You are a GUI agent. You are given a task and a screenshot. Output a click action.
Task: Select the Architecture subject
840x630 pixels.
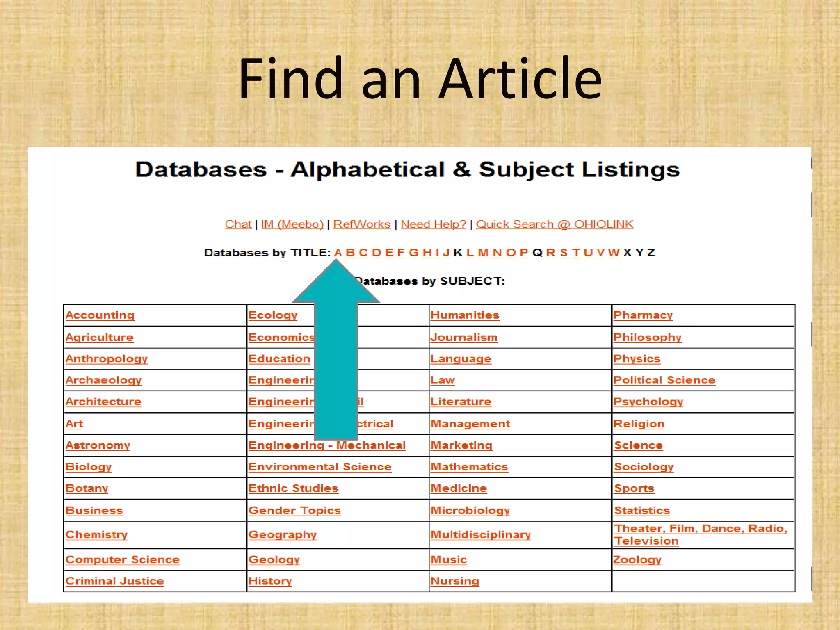[x=103, y=402]
